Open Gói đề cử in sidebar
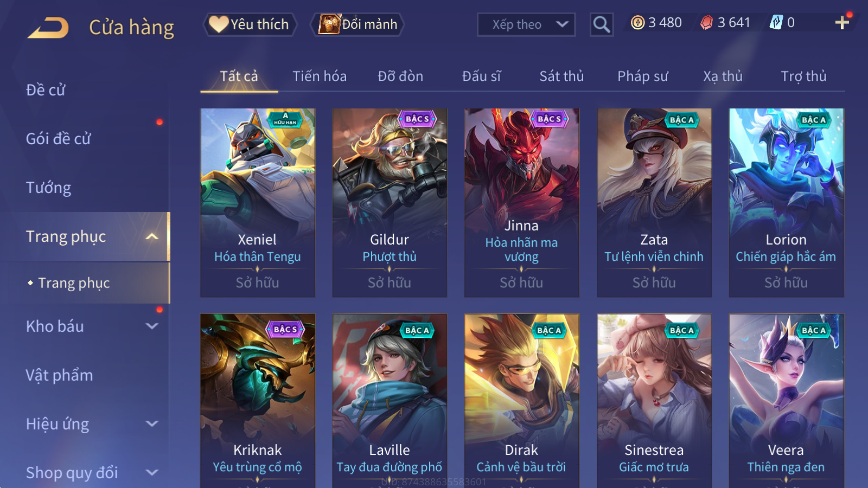Screen dimensions: 868x488 click(59, 139)
